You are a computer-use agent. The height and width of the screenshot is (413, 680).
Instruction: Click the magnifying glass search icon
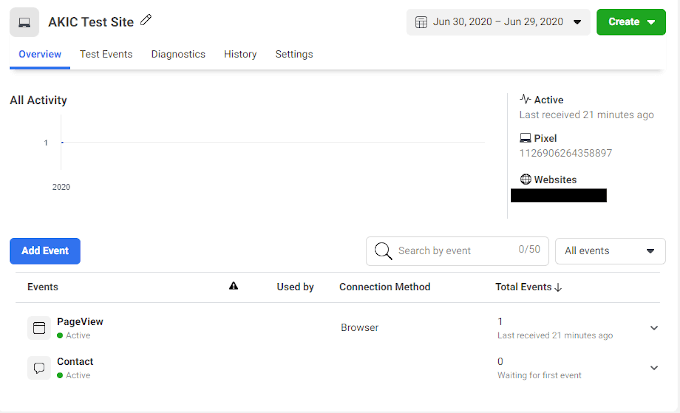click(382, 251)
